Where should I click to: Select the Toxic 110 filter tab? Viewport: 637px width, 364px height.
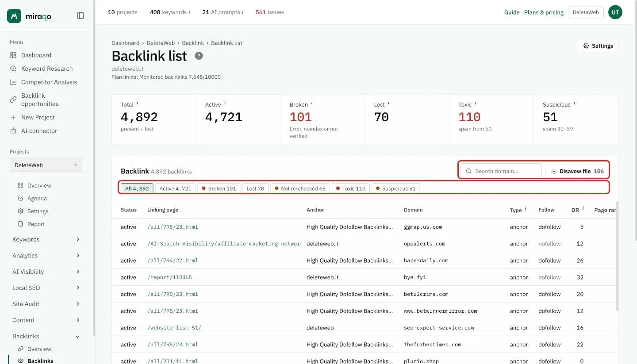click(351, 188)
